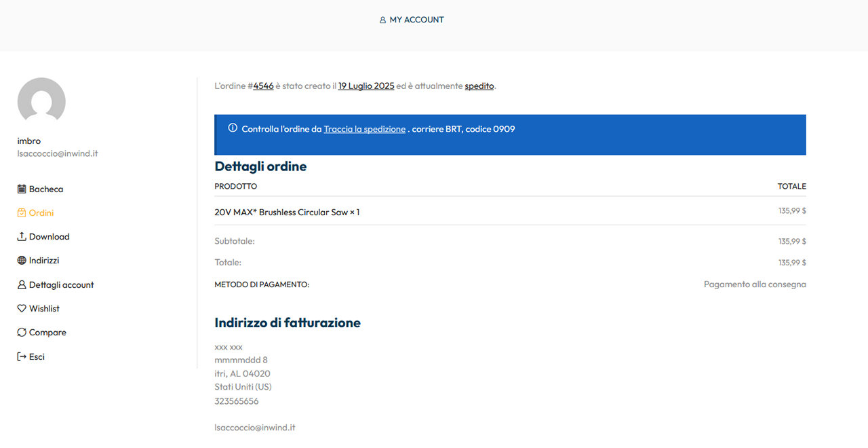Click billing country Stati Uniti (US)
This screenshot has width=868, height=448.
point(243,387)
